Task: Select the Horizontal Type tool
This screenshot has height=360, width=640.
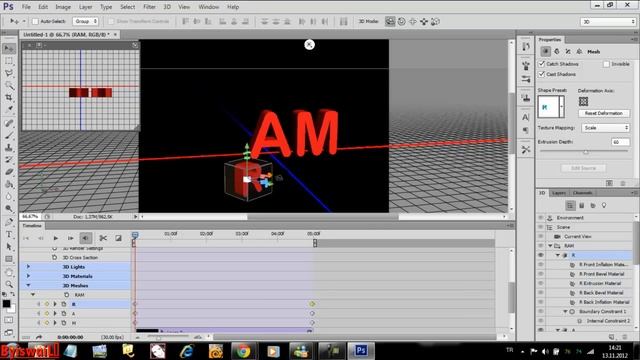Action: [x=9, y=235]
